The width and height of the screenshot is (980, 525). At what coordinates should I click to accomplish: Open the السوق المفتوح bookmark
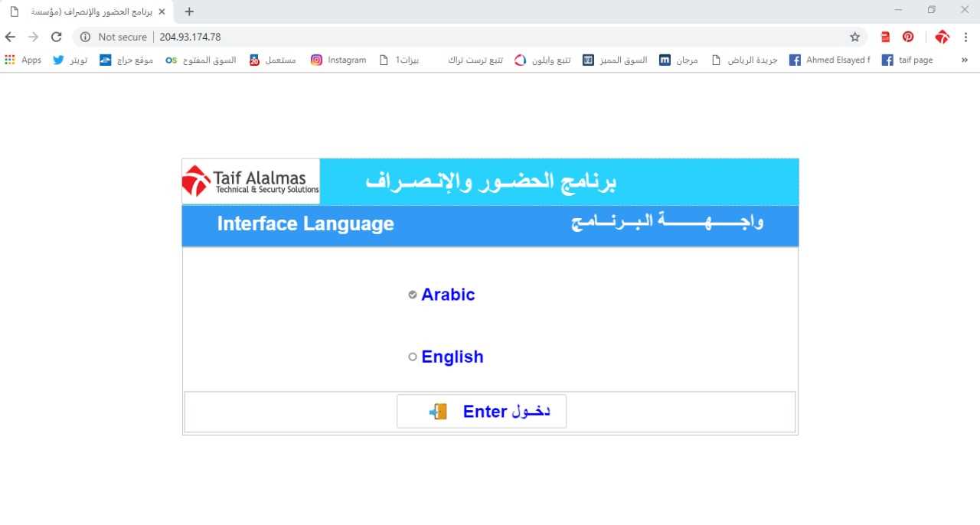201,60
